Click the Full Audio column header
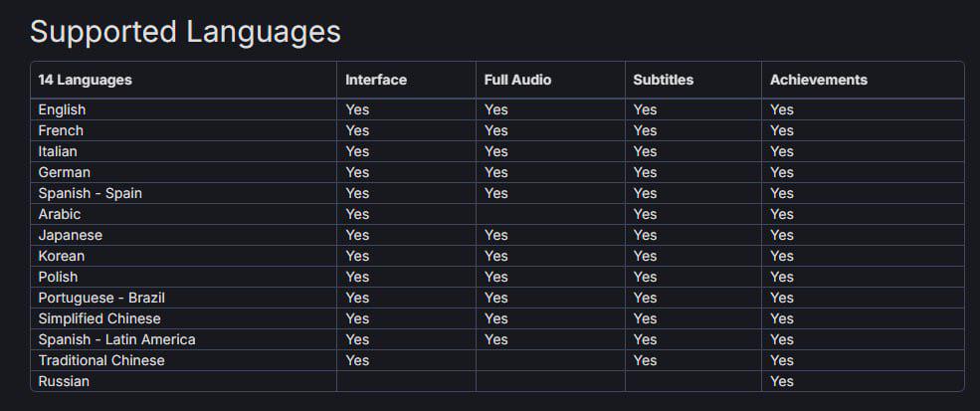 pos(517,80)
